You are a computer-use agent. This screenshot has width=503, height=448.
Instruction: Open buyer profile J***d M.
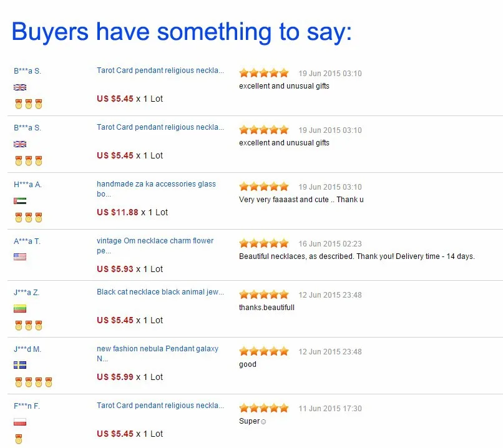coord(27,349)
